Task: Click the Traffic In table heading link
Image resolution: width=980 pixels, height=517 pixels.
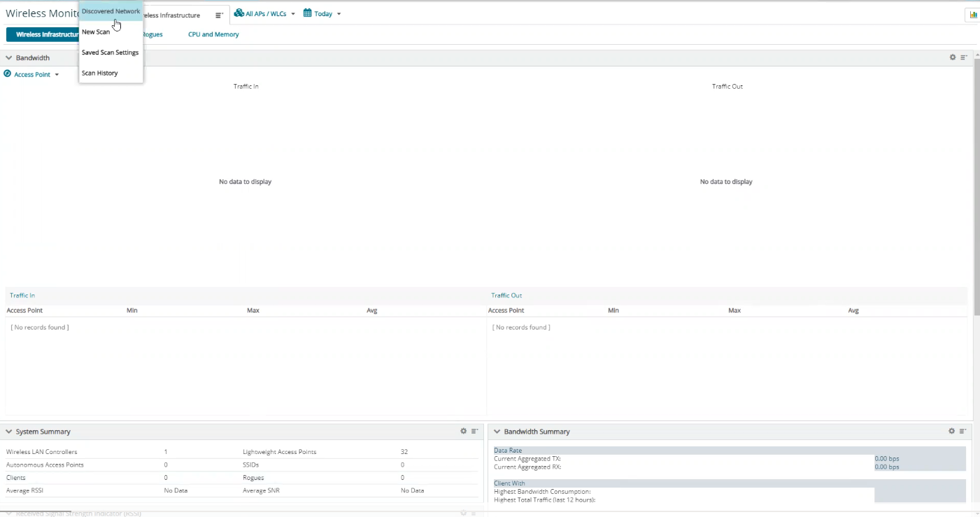Action: (22, 296)
